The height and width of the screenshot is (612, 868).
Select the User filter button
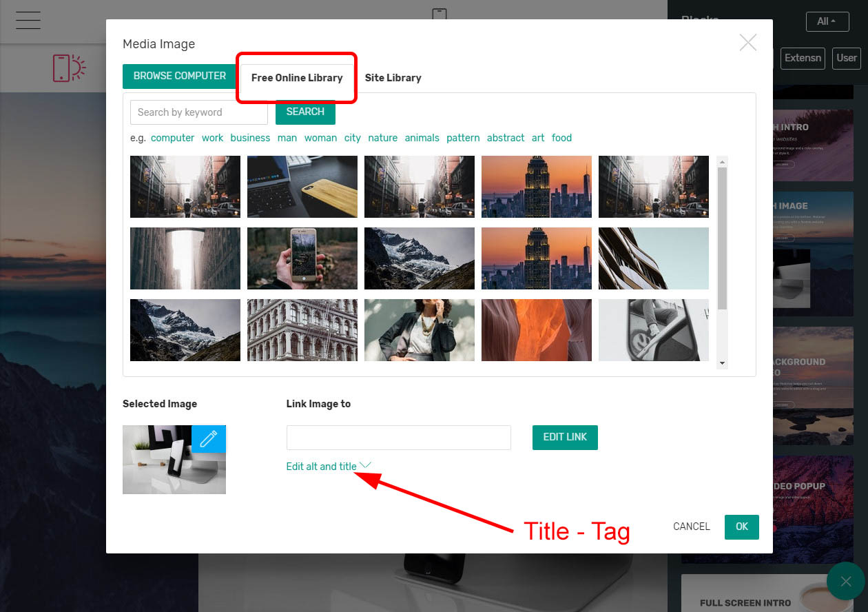847,58
